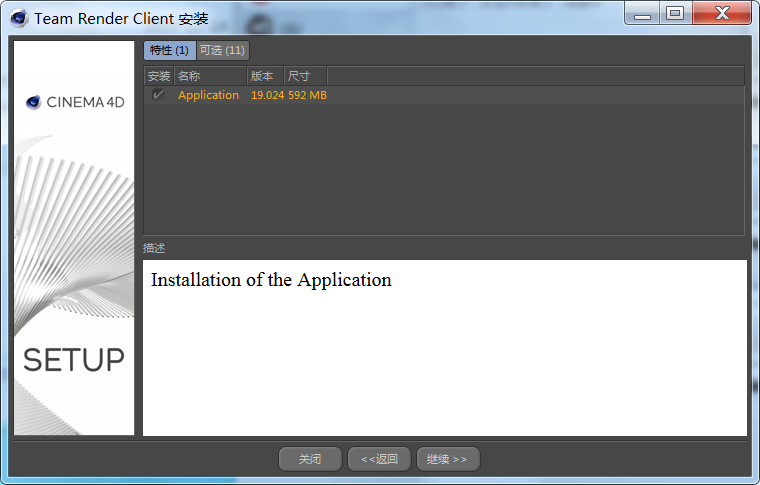Select the Application row name
The image size is (760, 485).
pos(208,95)
